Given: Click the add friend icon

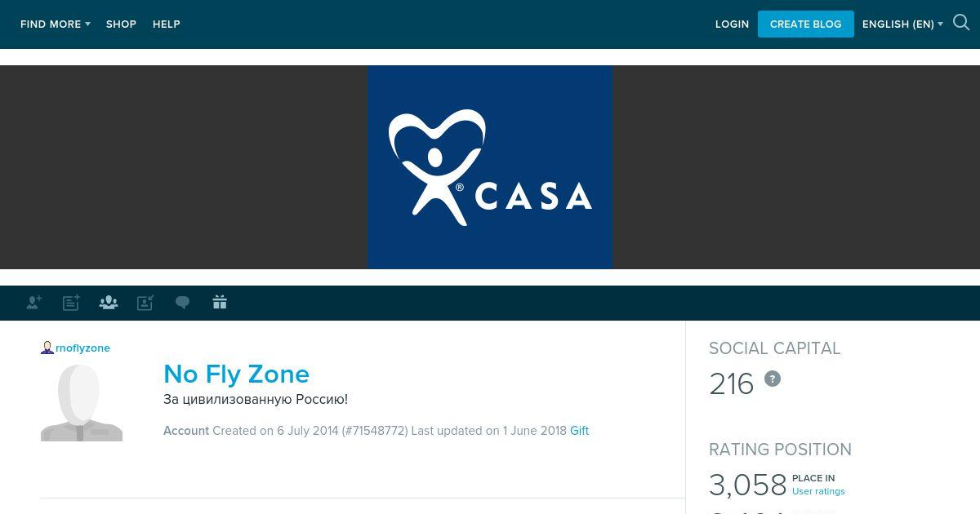Looking at the screenshot, I should tap(34, 303).
